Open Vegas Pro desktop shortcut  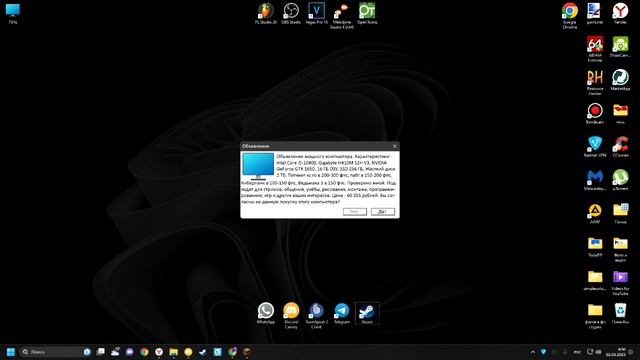pos(316,13)
